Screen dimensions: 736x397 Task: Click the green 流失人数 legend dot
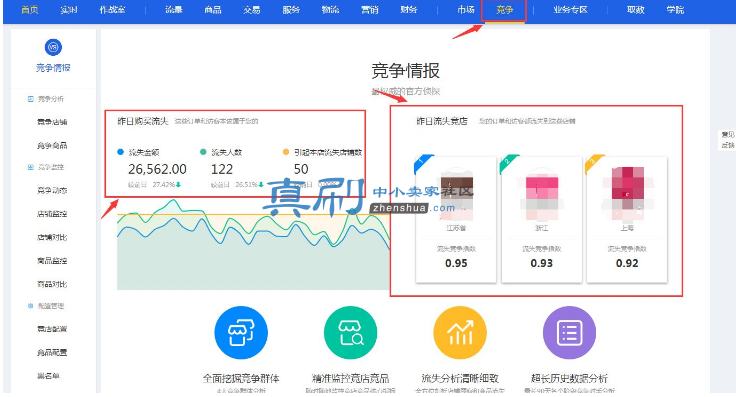click(203, 152)
